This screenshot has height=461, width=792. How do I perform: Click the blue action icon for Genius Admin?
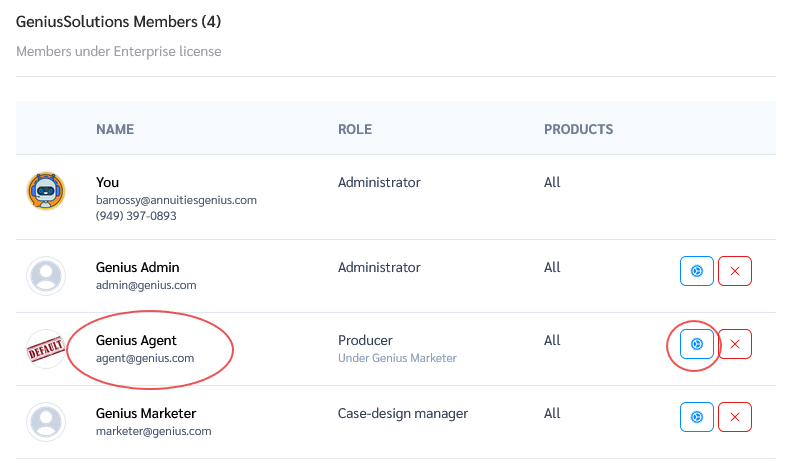coord(697,271)
